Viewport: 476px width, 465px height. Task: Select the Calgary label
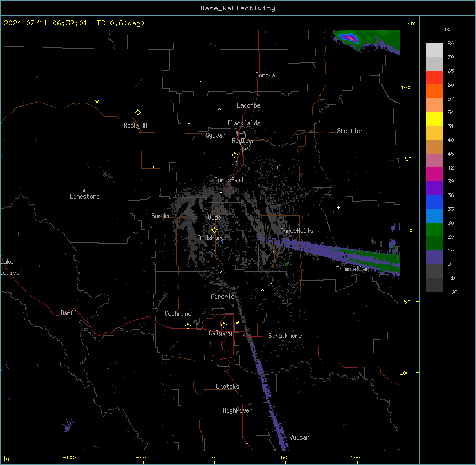(220, 333)
